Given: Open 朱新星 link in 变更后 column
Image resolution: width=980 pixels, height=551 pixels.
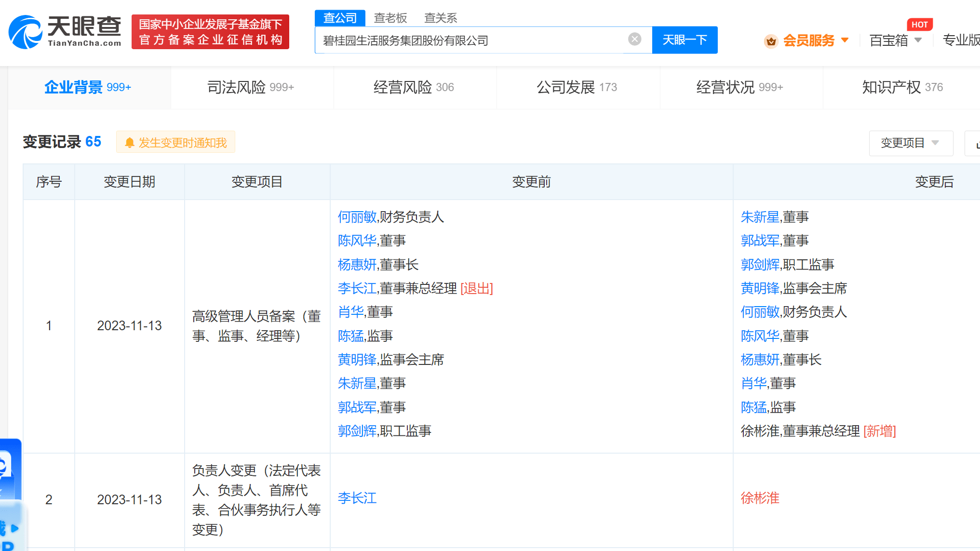Looking at the screenshot, I should (x=760, y=217).
